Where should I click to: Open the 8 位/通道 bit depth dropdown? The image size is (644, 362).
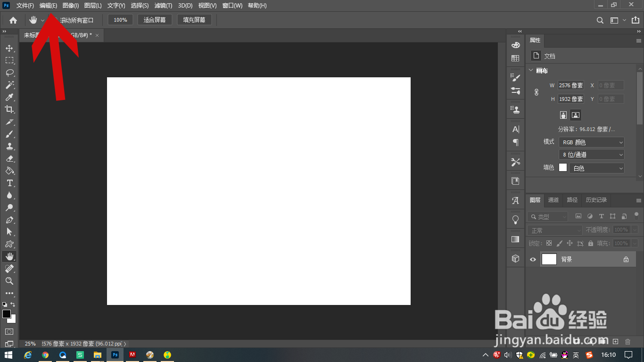point(592,155)
